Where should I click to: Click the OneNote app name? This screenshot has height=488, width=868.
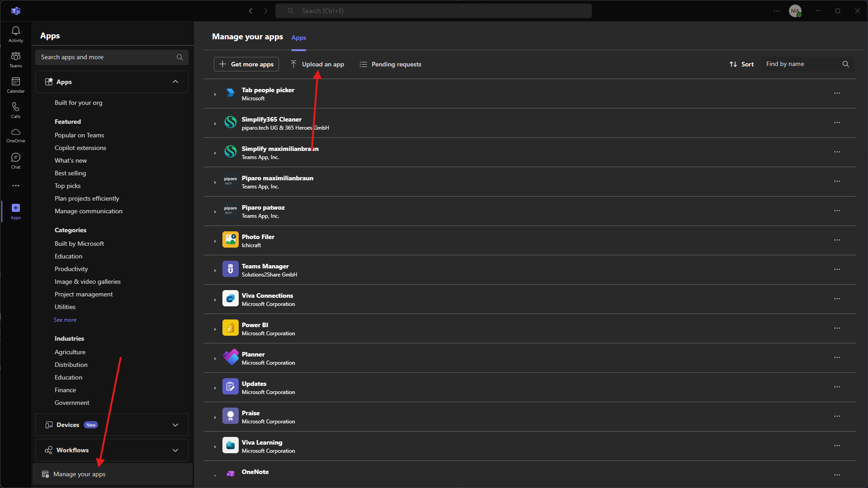pos(255,472)
